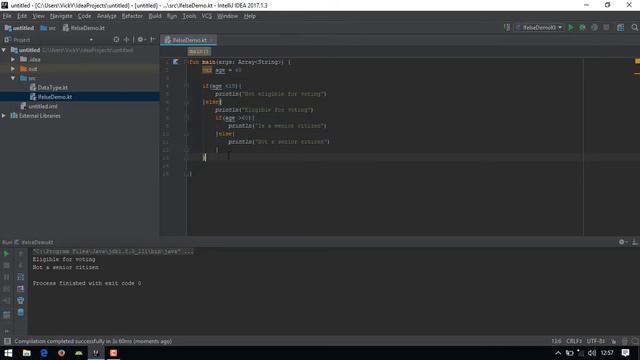
Task: Expand the .idea folder
Action: tap(13, 59)
